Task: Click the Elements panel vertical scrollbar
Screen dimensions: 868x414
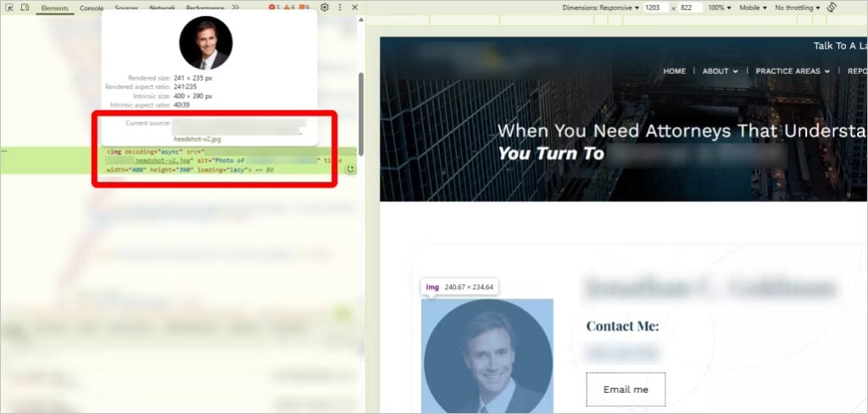Action: tap(361, 114)
